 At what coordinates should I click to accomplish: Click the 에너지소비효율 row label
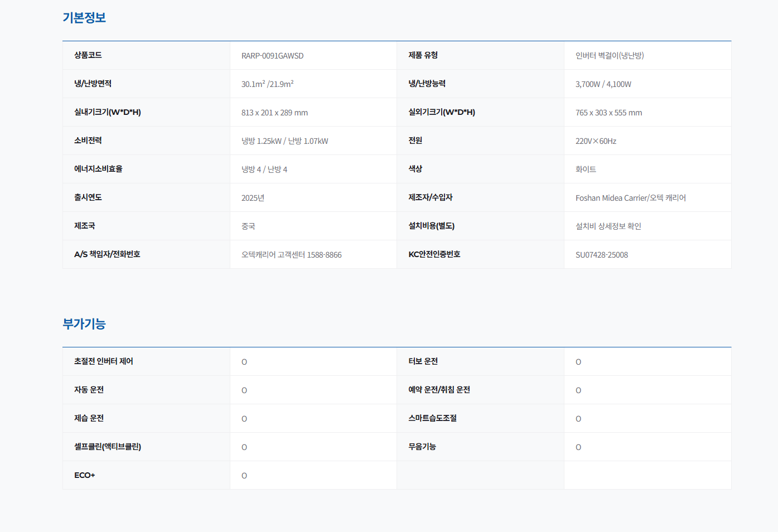(98, 169)
